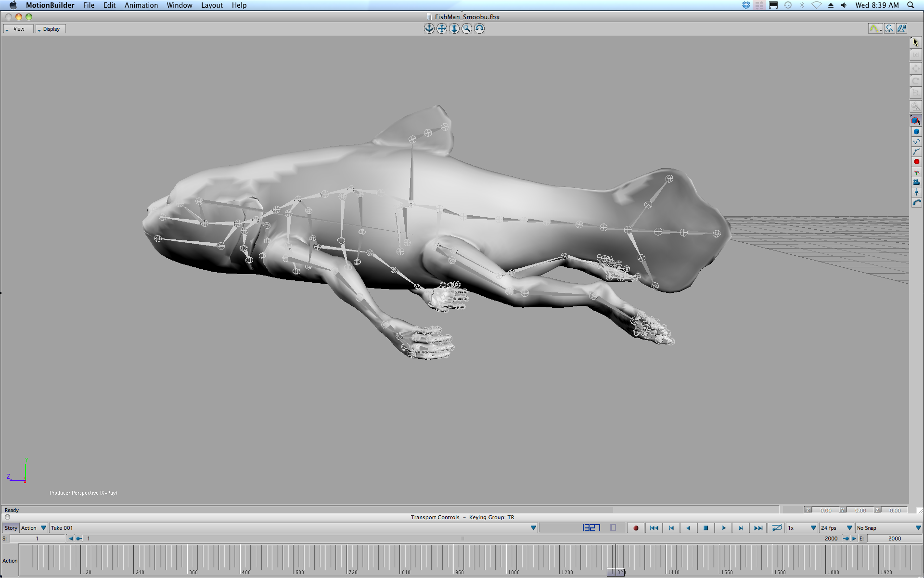
Task: Click the 1327 timecode display
Action: pyautogui.click(x=591, y=528)
